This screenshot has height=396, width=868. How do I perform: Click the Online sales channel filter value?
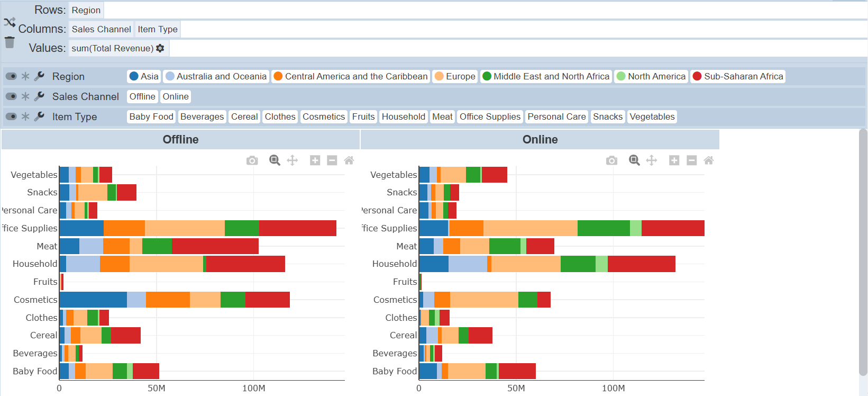click(176, 96)
